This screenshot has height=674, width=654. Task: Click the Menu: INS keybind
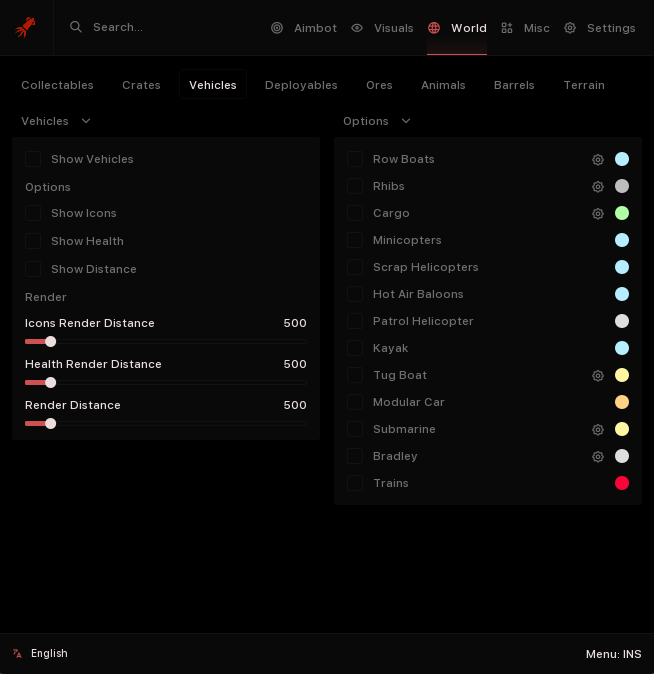click(613, 654)
